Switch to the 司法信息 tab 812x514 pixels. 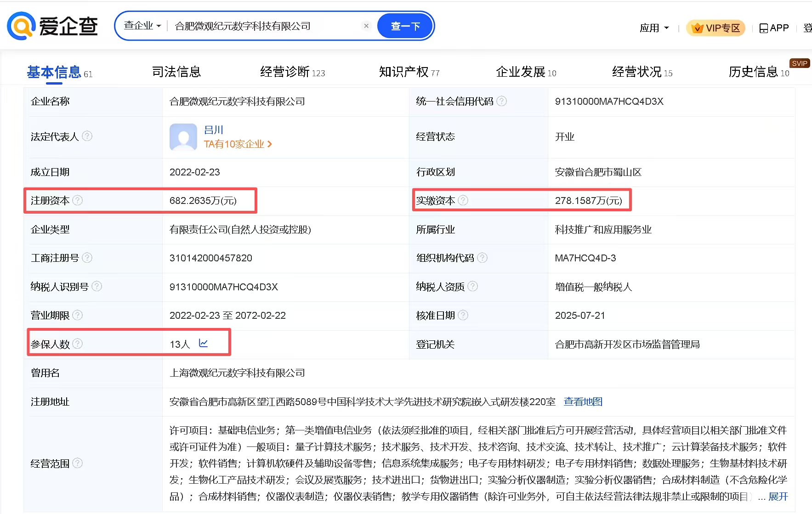tap(176, 72)
